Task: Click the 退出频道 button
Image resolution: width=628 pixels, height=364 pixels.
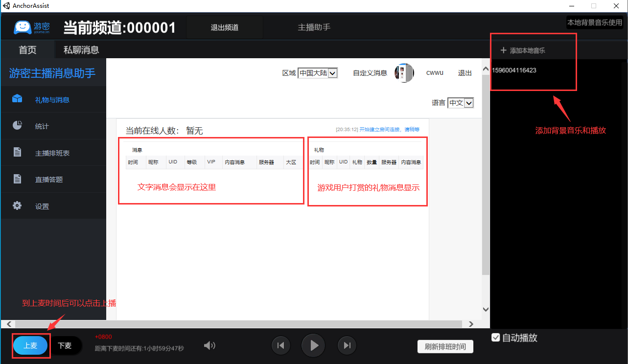Action: tap(225, 27)
